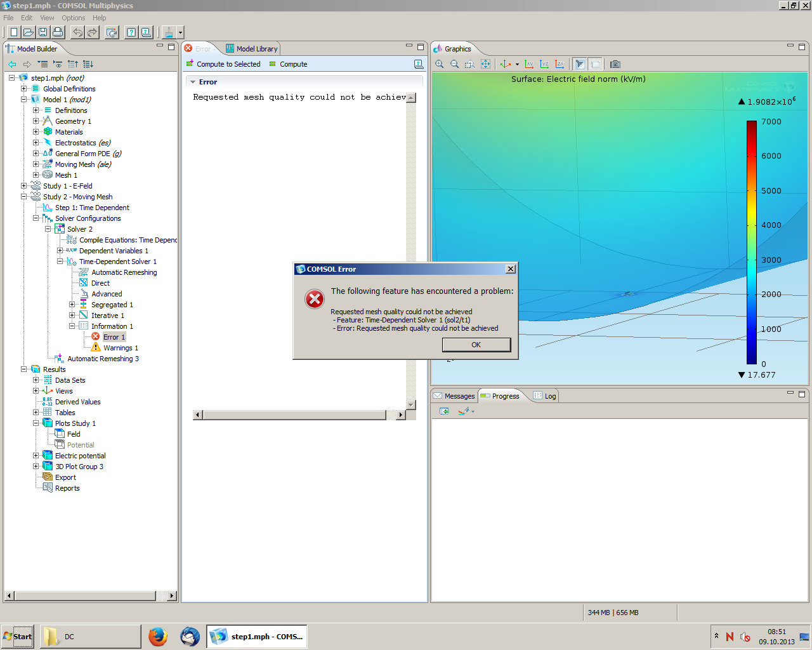
Task: Move node down in Model Builder toolbar
Action: (x=88, y=64)
